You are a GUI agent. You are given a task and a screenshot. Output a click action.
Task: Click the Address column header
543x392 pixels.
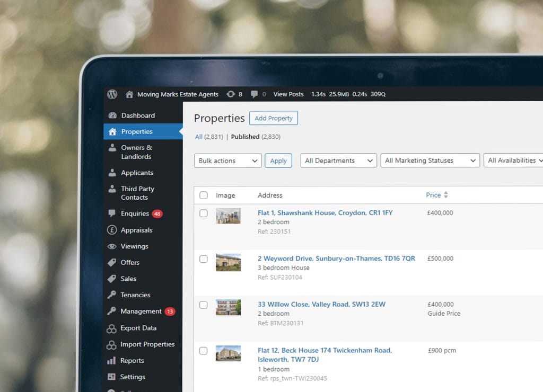coord(270,195)
